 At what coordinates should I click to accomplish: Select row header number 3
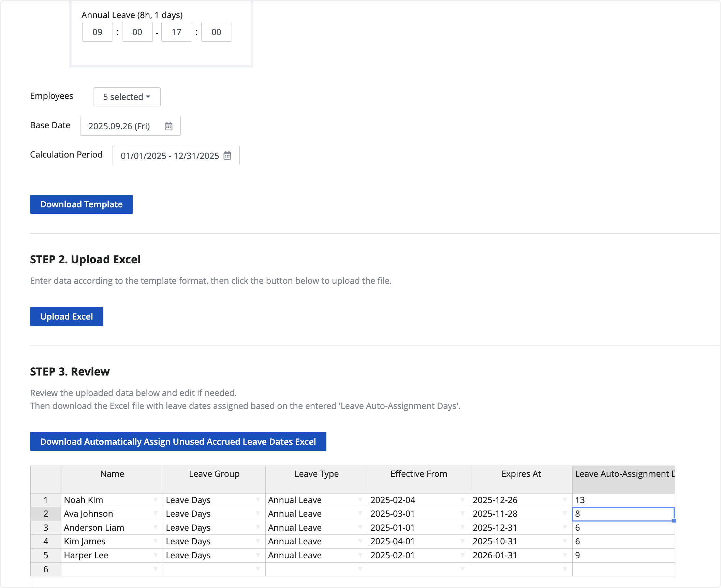coord(46,528)
